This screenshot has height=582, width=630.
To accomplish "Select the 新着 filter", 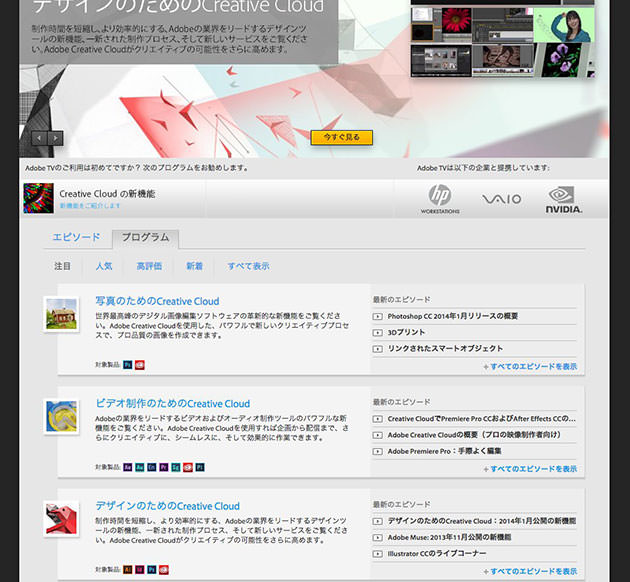I will (194, 266).
